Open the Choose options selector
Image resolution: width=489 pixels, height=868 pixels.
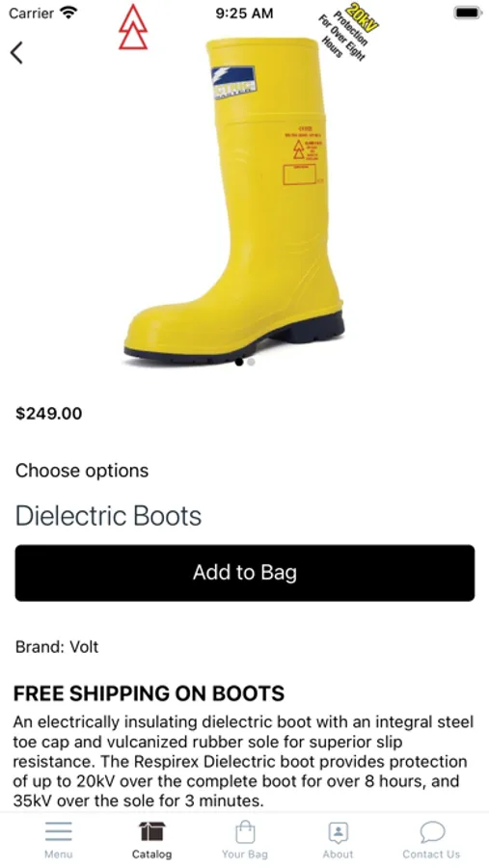coord(82,471)
